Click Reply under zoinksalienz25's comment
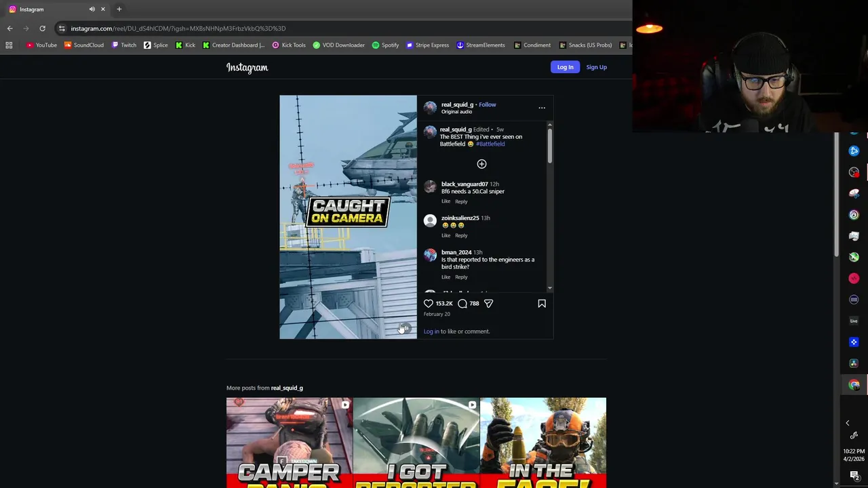The width and height of the screenshot is (868, 488). (461, 235)
